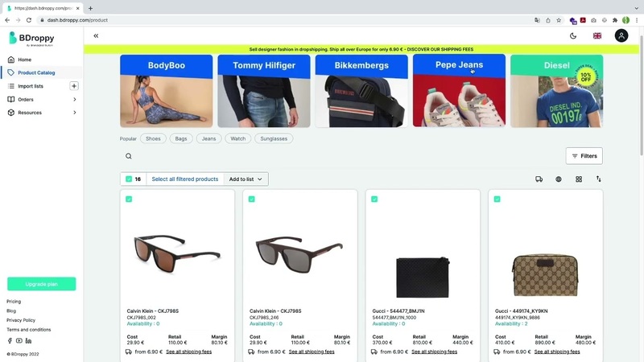644x362 pixels.
Task: Open the Pepe Jeans brand card
Action: [459, 91]
